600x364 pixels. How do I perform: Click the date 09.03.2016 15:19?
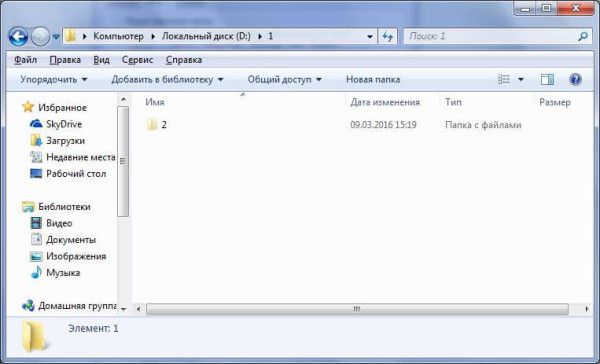(383, 125)
